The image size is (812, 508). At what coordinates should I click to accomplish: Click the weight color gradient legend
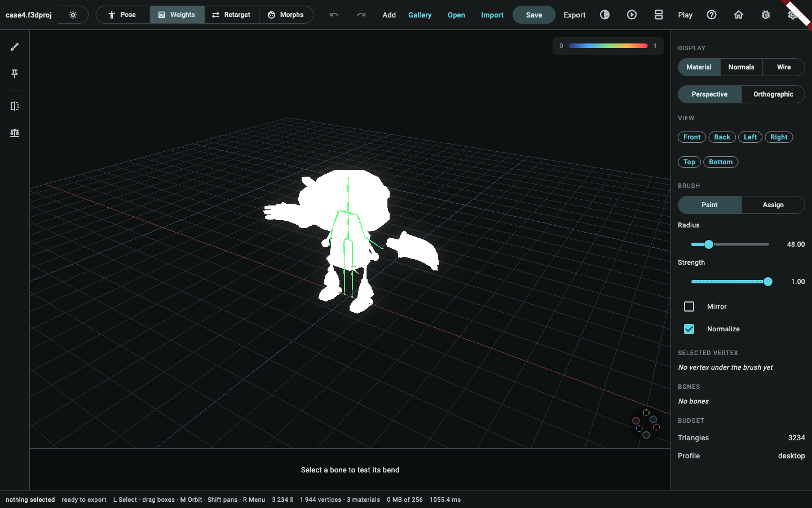pos(608,46)
